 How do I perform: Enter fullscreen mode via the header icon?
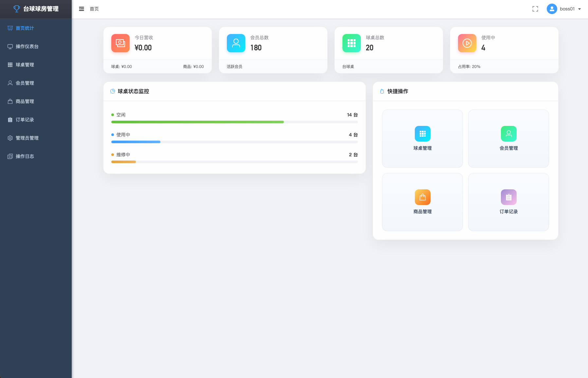tap(535, 9)
